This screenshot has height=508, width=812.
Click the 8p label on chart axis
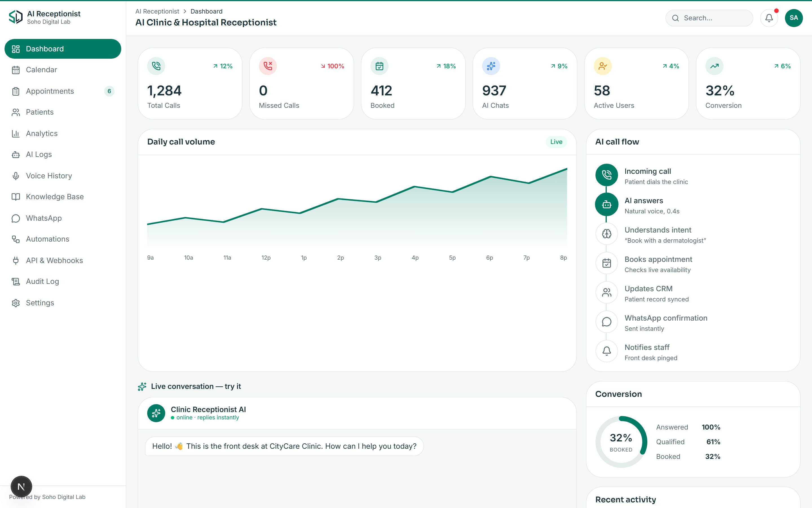tap(563, 258)
